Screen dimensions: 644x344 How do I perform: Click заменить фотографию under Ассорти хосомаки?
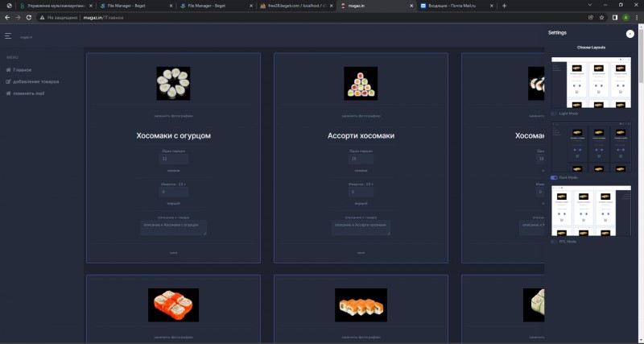tap(361, 116)
